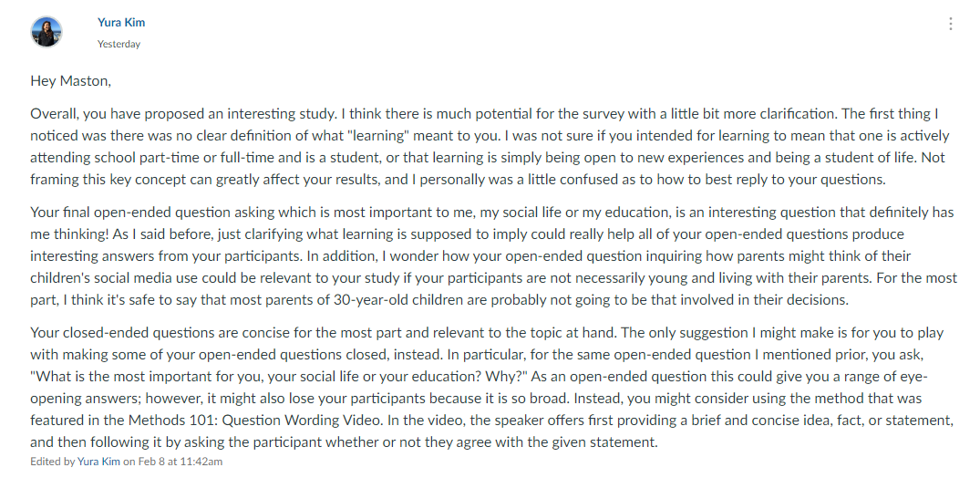
Task: Click the sentence starting "Your closed-ended questions are concise"
Action: (325, 333)
